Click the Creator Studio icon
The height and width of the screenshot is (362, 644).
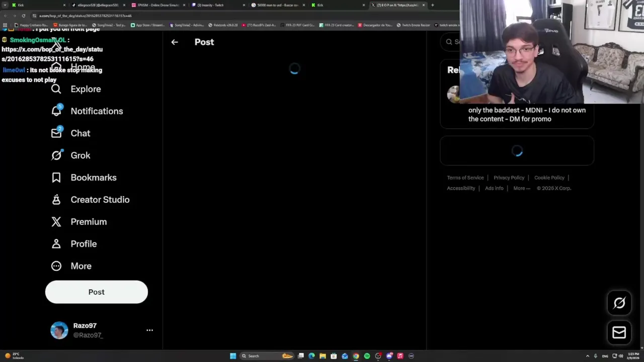pos(56,200)
